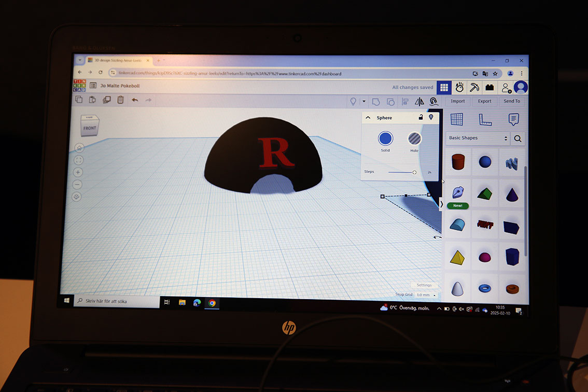Open File Explorer from taskbar

(x=182, y=302)
